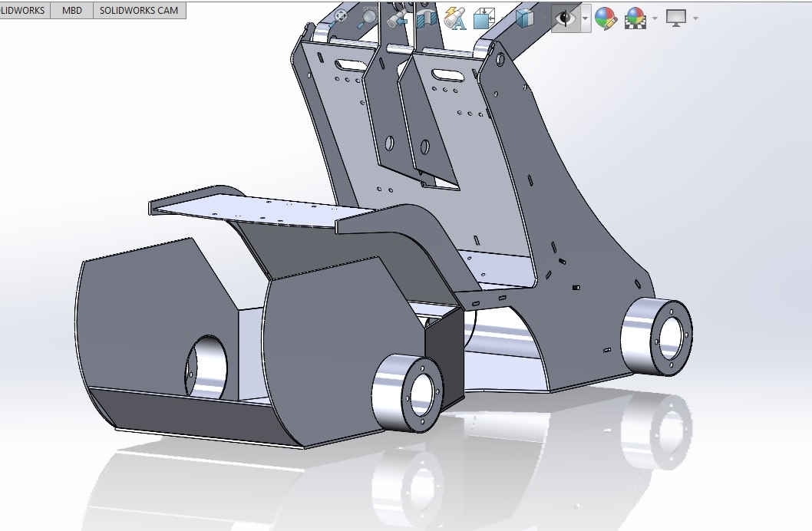Click the Zoom to Fit icon

click(338, 17)
